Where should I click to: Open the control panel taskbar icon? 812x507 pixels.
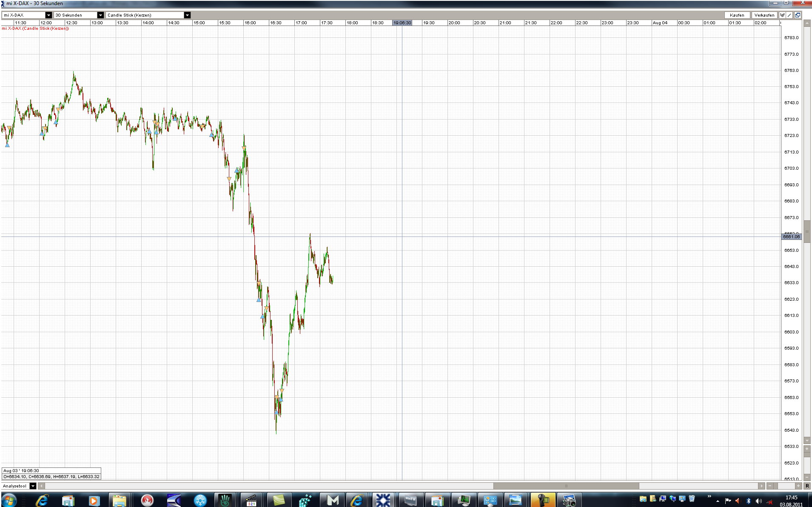point(490,500)
